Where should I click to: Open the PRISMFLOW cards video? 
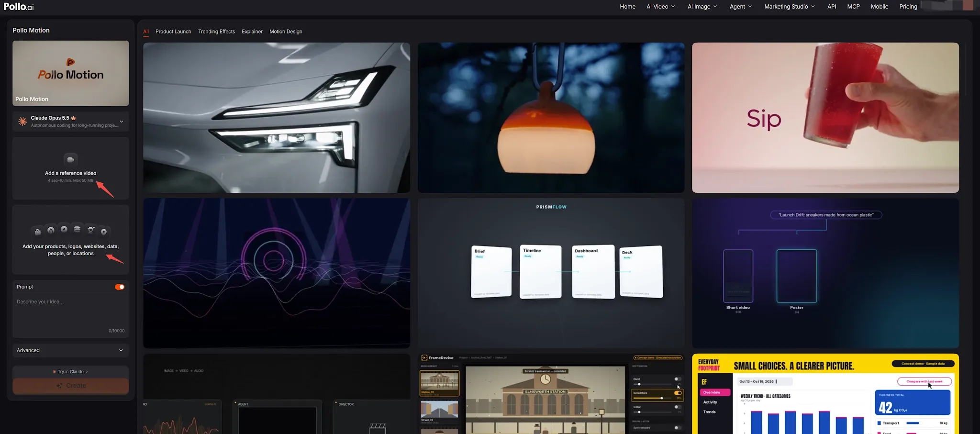[551, 273]
